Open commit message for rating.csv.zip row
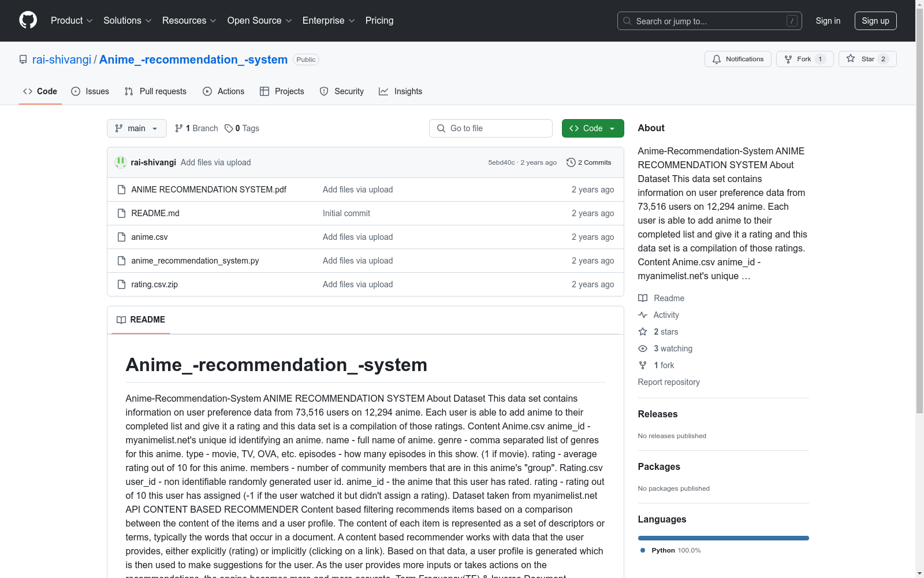Image resolution: width=924 pixels, height=578 pixels. click(358, 284)
